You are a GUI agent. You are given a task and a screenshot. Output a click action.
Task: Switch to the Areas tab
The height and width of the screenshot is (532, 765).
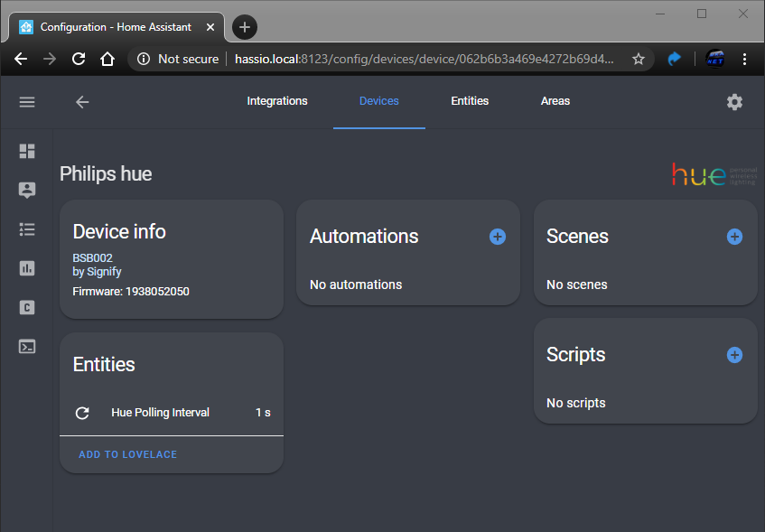click(555, 101)
